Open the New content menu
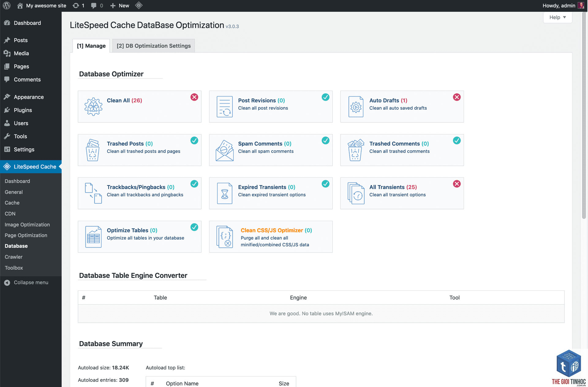Image resolution: width=588 pixels, height=387 pixels. pos(120,6)
